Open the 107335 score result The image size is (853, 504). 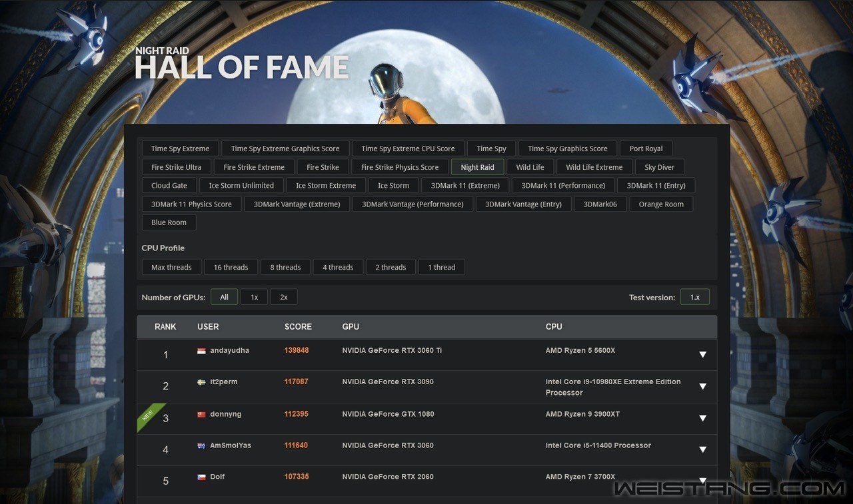tap(297, 476)
